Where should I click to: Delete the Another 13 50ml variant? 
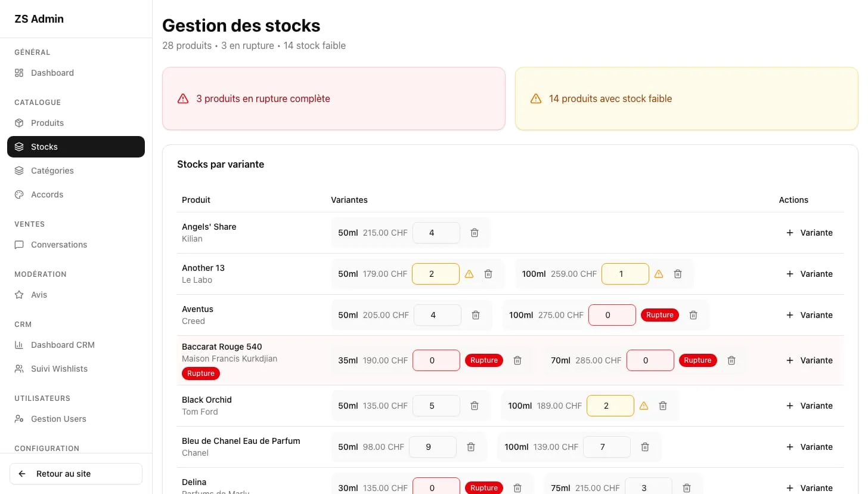coord(488,274)
